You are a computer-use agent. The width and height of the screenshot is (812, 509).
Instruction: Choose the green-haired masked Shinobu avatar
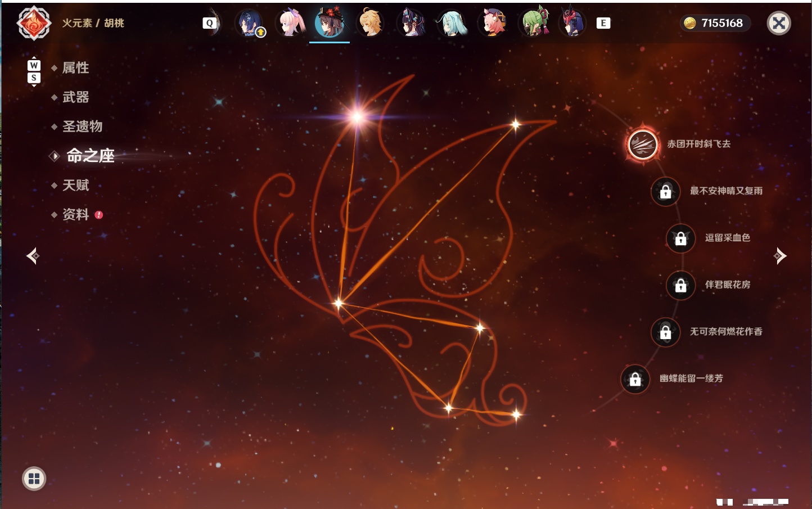click(534, 22)
